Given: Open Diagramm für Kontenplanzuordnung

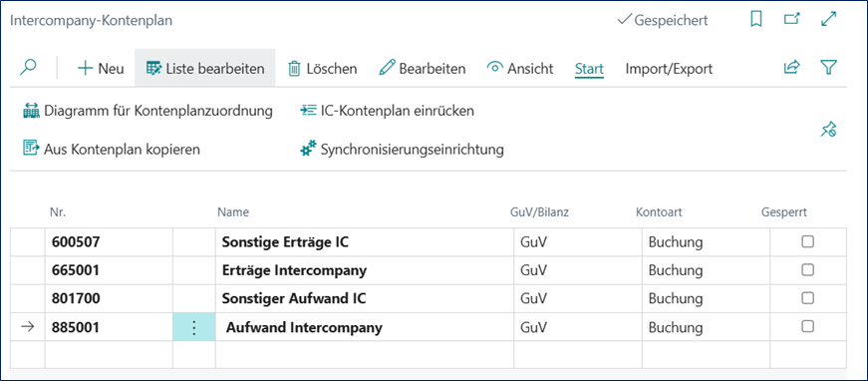Looking at the screenshot, I should pyautogui.click(x=147, y=111).
